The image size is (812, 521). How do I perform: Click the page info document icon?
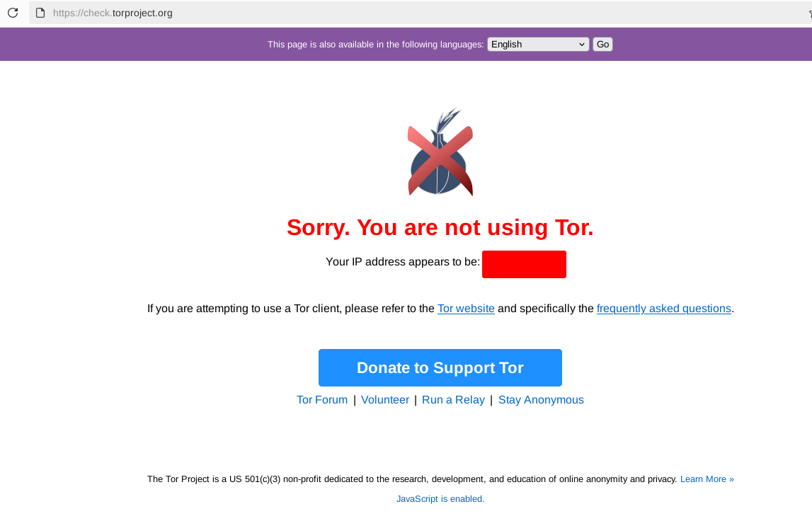[x=40, y=13]
